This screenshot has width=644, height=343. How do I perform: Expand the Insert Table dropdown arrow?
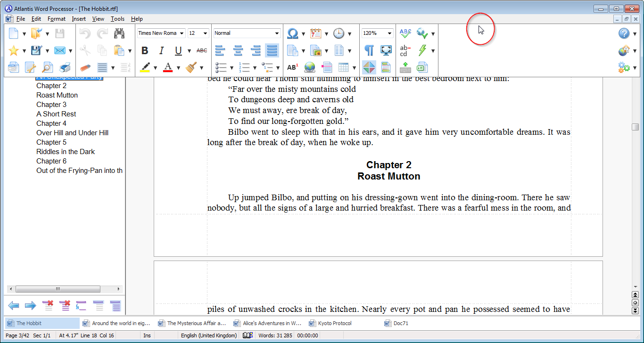click(x=354, y=68)
